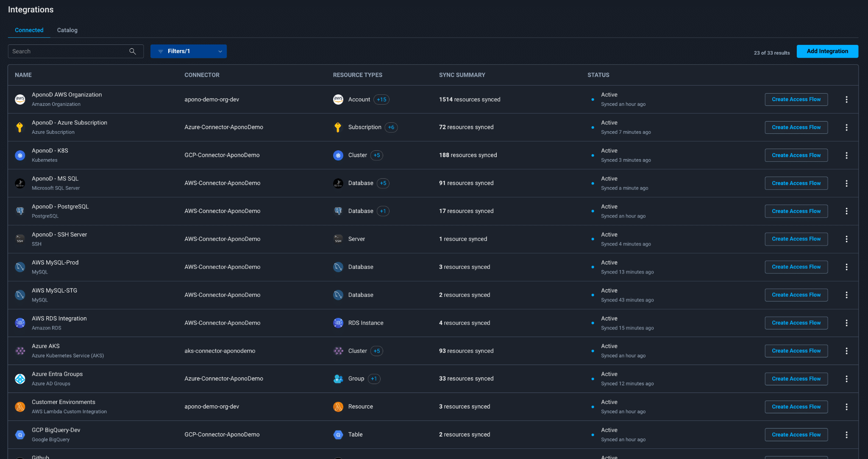Click AWS logo icon beside AponoD AWS Organization
868x459 pixels.
(x=20, y=100)
